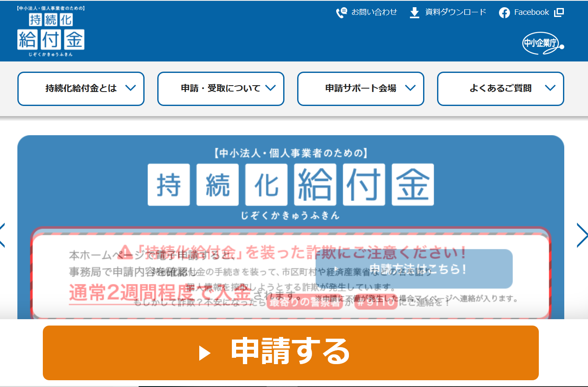Expand the 持続化給付金とは menu chevron
This screenshot has height=387, width=588.
pos(131,88)
